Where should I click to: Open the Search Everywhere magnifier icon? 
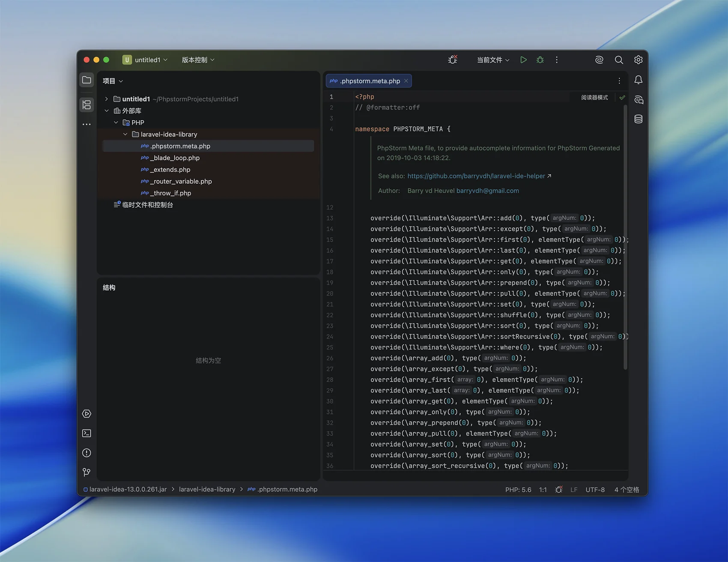619,60
